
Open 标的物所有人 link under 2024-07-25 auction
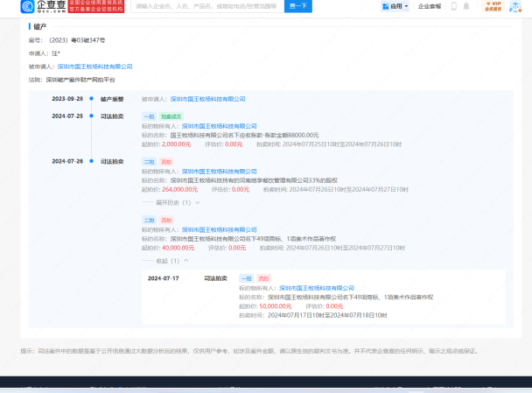pos(219,126)
